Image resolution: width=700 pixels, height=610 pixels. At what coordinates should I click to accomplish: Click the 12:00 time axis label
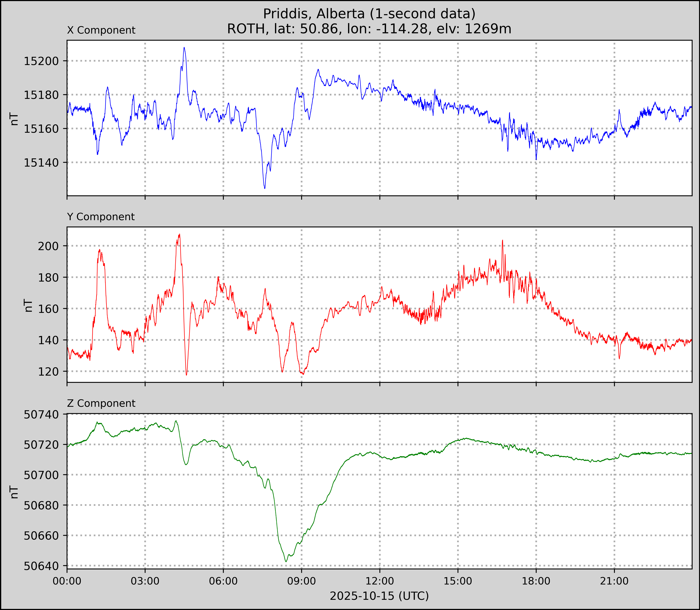(380, 581)
